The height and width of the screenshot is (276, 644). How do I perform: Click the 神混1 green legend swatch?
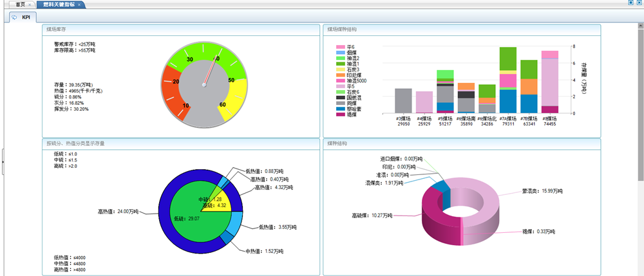point(341,64)
